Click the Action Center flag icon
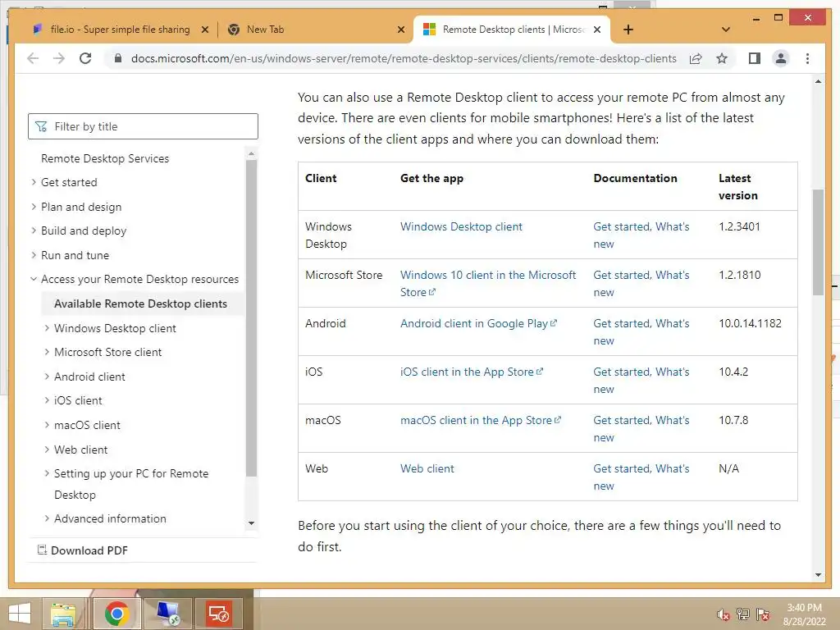The height and width of the screenshot is (630, 840). coord(763,614)
